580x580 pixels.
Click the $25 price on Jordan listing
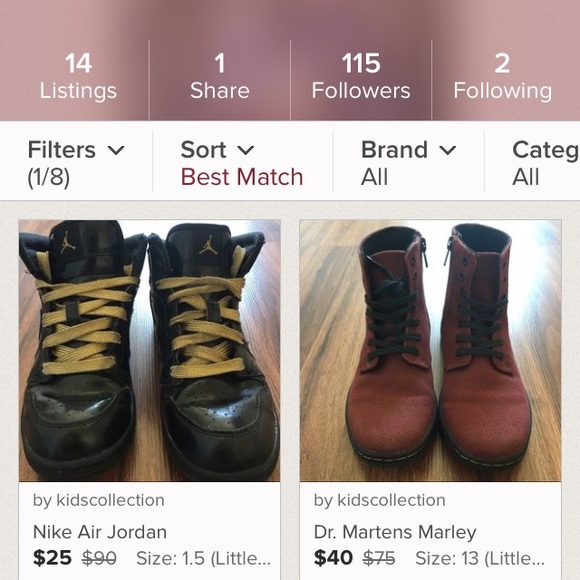coord(52,558)
